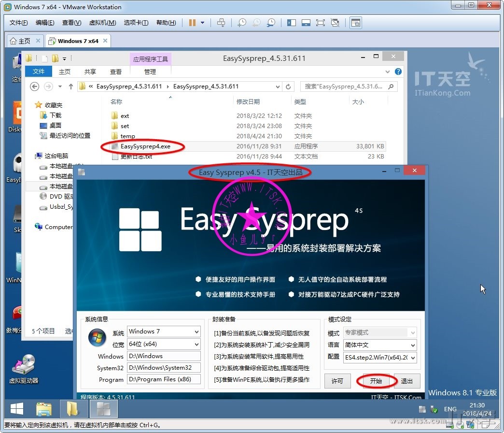Click the Windows path input field

164,356
